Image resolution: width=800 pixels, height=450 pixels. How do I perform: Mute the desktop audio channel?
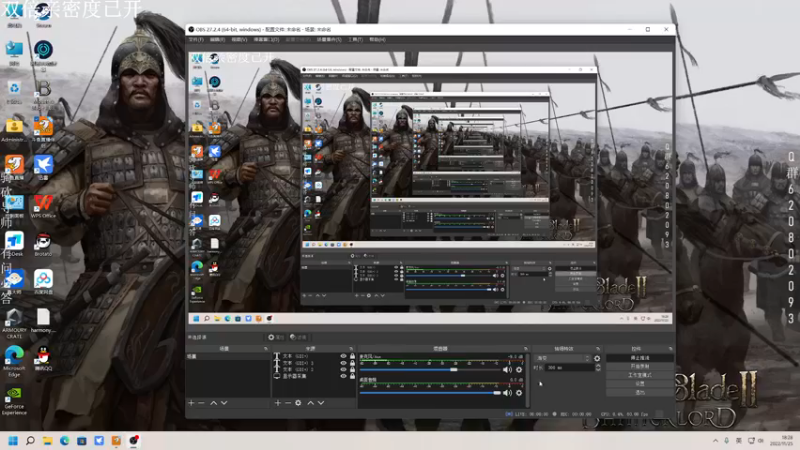pyautogui.click(x=507, y=393)
